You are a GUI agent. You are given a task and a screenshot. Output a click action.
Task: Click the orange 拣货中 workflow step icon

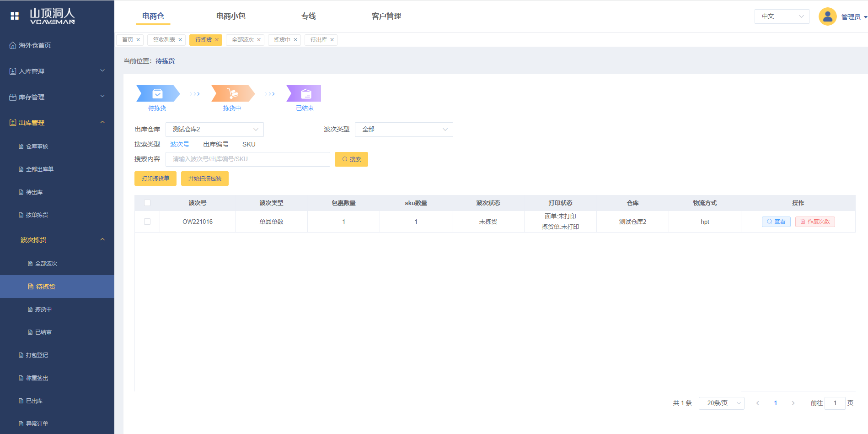tap(232, 93)
